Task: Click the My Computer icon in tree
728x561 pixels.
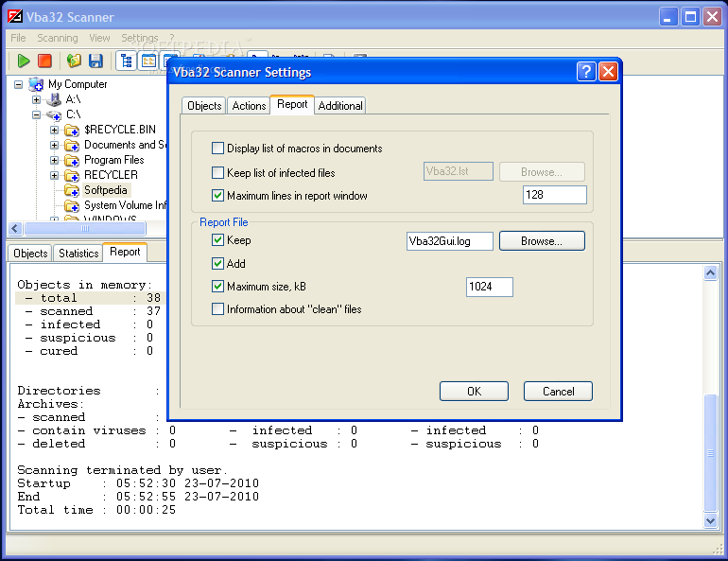Action: click(36, 84)
